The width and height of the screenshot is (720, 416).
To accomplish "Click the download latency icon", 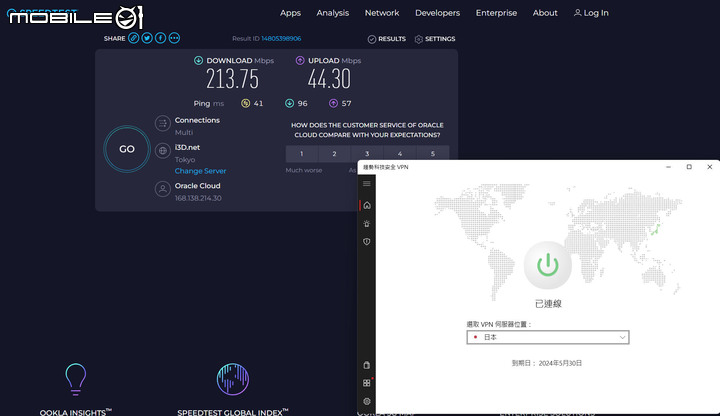I will click(289, 103).
